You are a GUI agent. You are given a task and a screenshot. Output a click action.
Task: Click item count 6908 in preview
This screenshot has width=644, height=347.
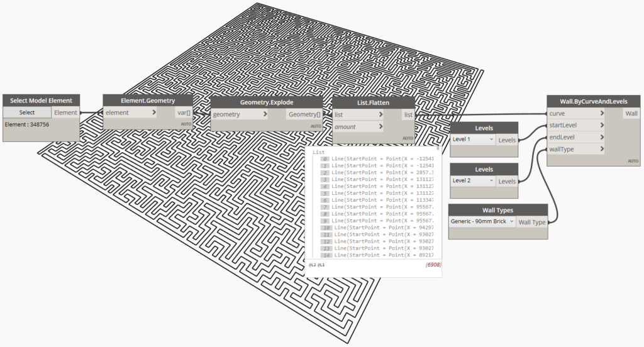433,265
